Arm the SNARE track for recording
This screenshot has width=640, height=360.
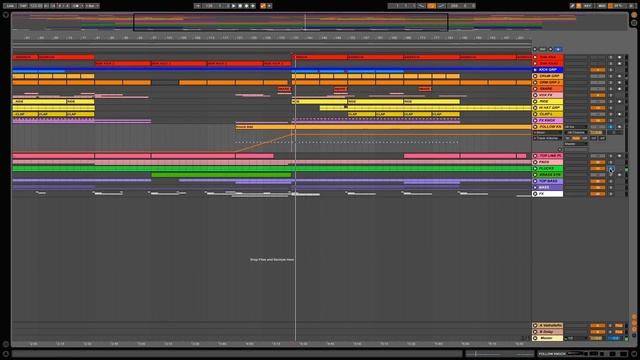pos(619,89)
